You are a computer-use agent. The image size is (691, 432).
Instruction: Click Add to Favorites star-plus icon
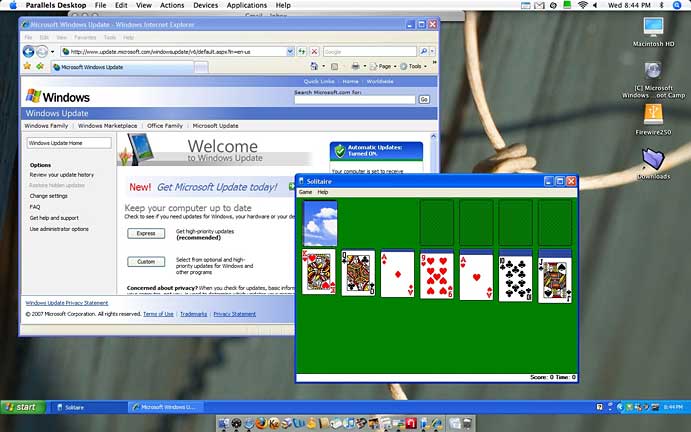point(40,66)
